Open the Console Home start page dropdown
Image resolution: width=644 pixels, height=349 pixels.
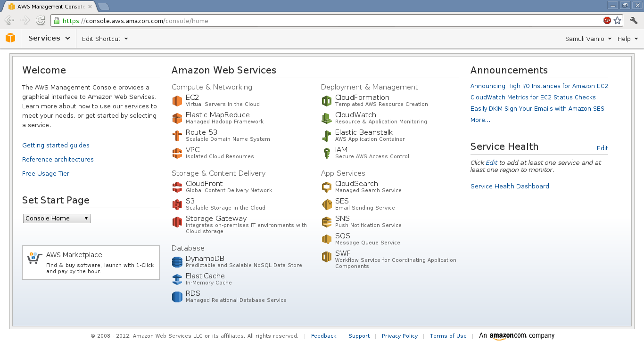(57, 219)
